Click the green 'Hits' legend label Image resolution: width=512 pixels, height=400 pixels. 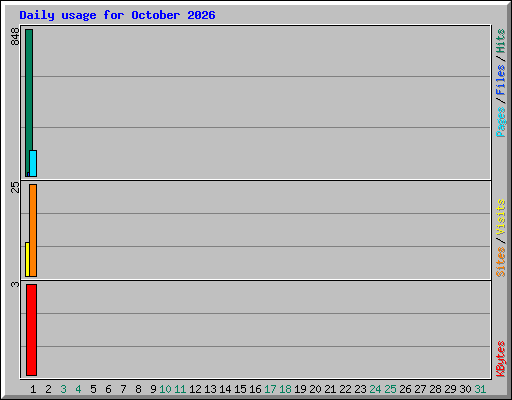click(501, 41)
